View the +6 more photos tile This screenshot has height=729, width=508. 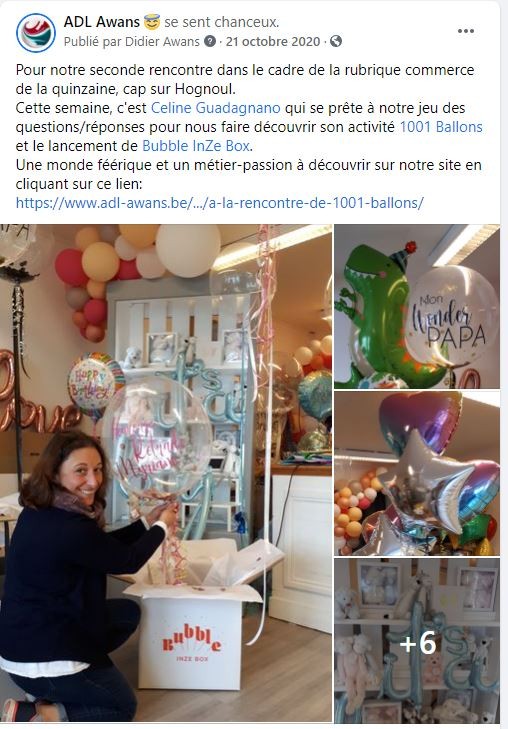coord(417,640)
